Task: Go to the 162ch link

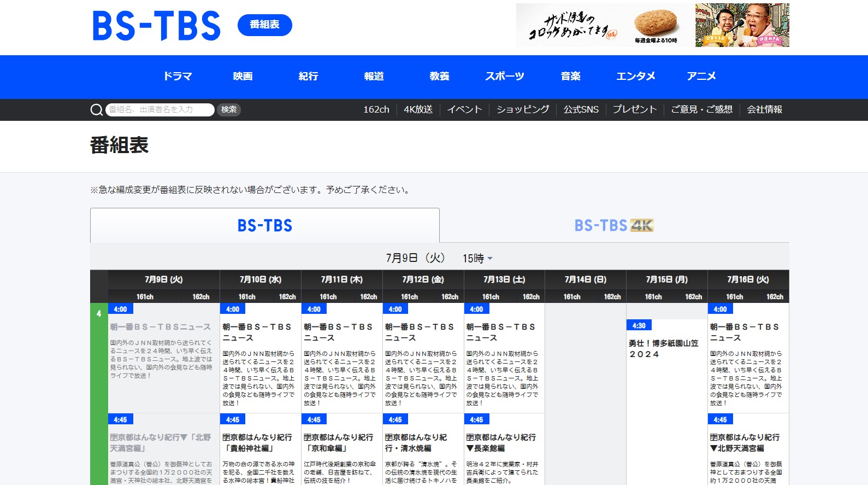Action: click(x=376, y=109)
